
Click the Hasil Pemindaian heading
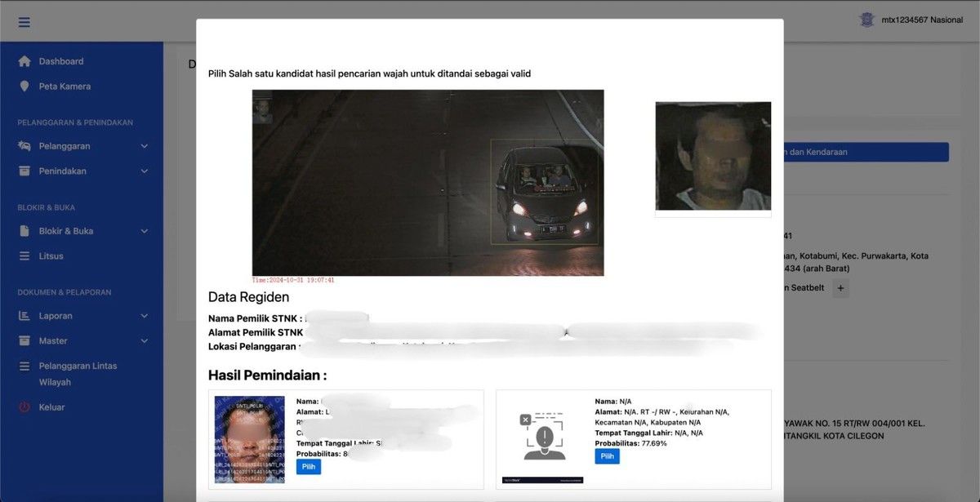[x=267, y=375]
